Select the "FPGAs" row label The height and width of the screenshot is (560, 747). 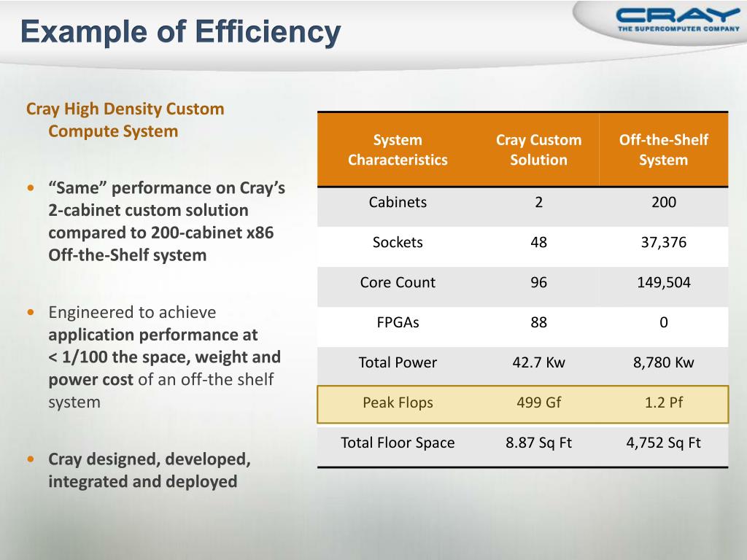click(x=398, y=322)
